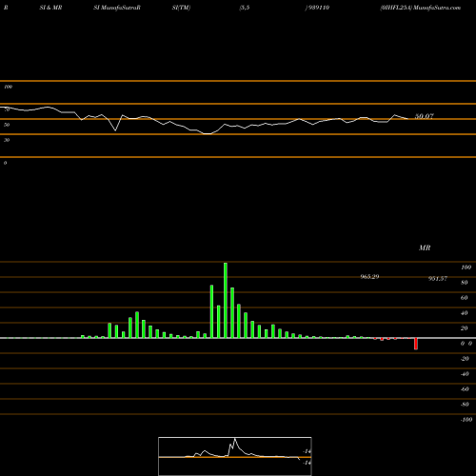This screenshot has height=476, width=476.
Task: Click the tallest green histogram bar
Action: (226, 300)
